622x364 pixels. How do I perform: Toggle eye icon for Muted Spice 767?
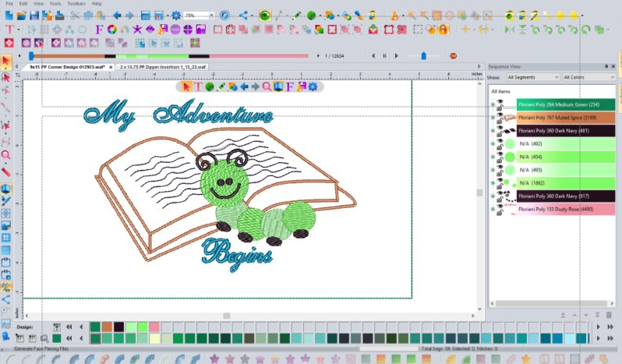[x=499, y=118]
